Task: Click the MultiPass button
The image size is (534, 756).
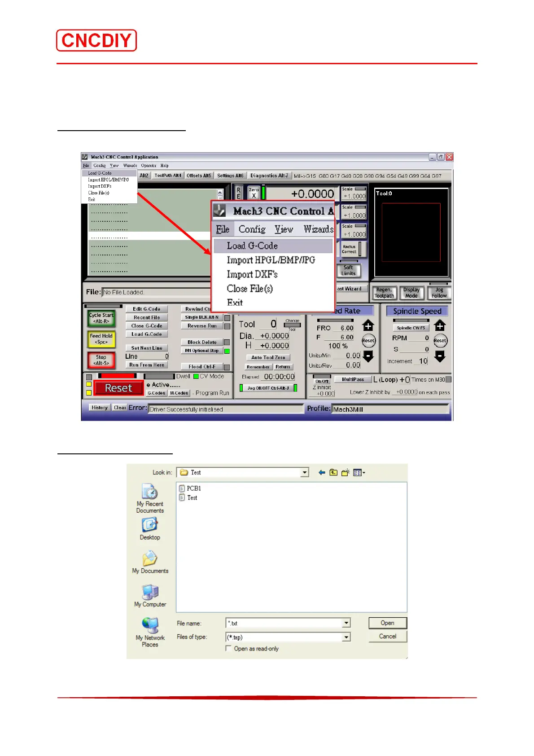Action: point(353,379)
